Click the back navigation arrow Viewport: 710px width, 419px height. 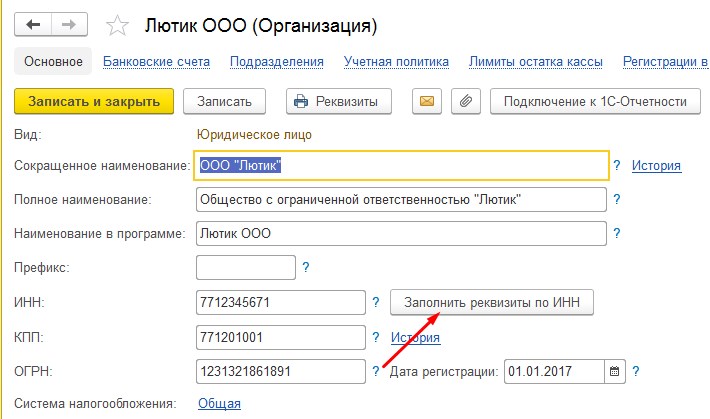point(34,22)
